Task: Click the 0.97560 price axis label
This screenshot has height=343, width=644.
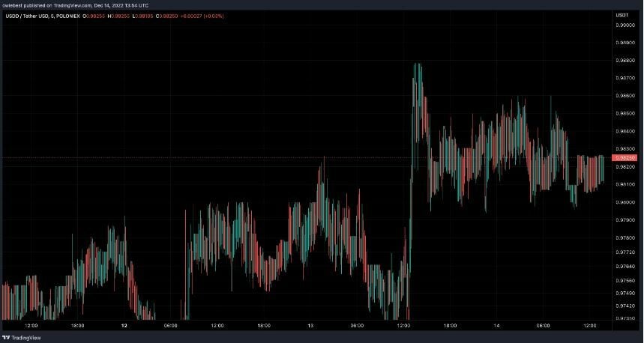Action: 625,281
